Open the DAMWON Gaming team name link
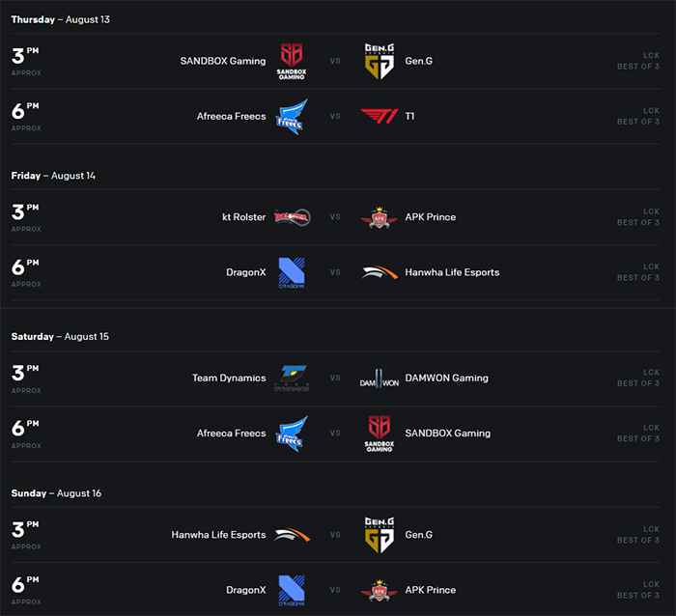This screenshot has height=616, width=676. (446, 378)
